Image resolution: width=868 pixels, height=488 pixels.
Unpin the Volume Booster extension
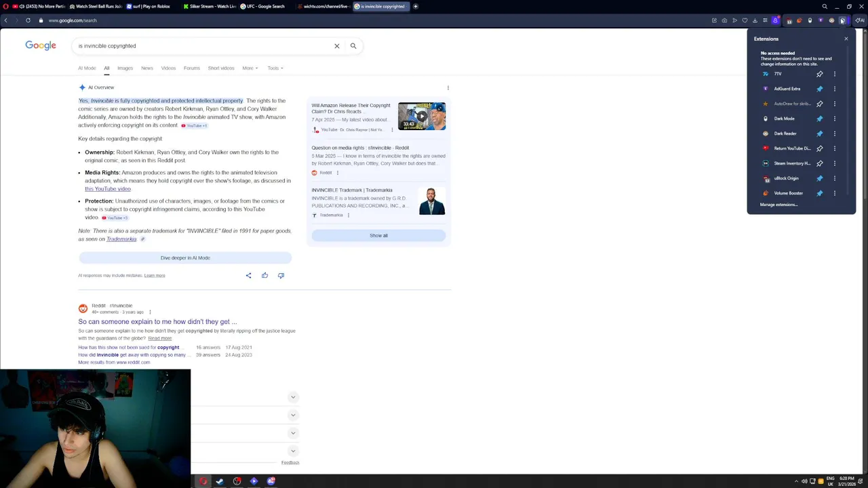820,193
